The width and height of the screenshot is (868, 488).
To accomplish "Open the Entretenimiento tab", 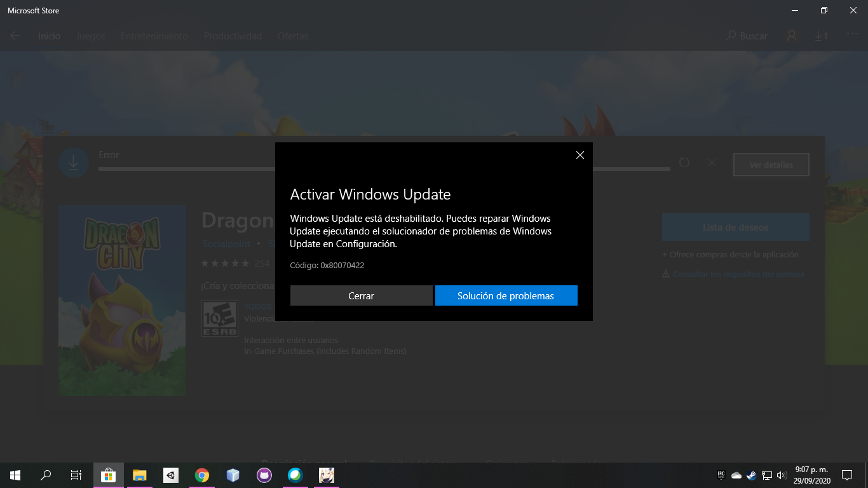I will pyautogui.click(x=154, y=36).
